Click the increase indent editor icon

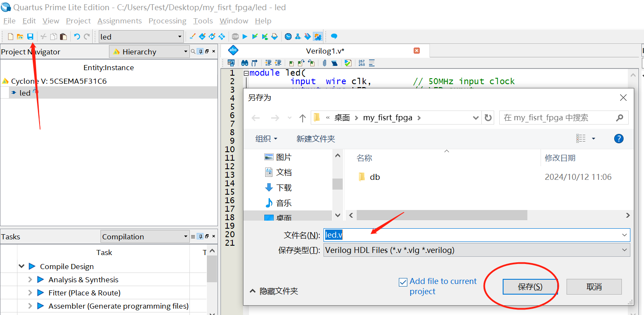click(269, 63)
